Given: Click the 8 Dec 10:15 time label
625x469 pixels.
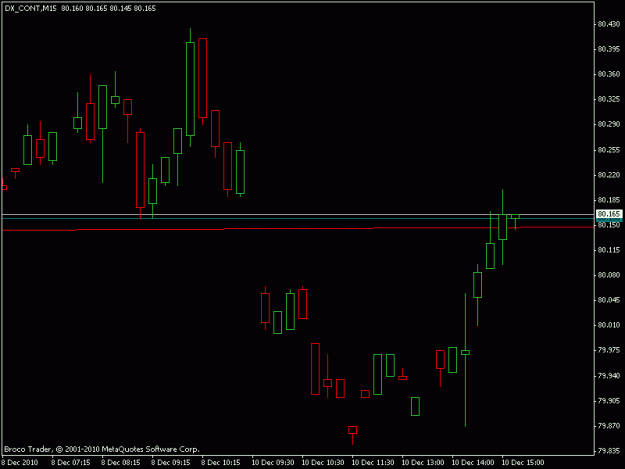Looking at the screenshot, I should pos(220,463).
